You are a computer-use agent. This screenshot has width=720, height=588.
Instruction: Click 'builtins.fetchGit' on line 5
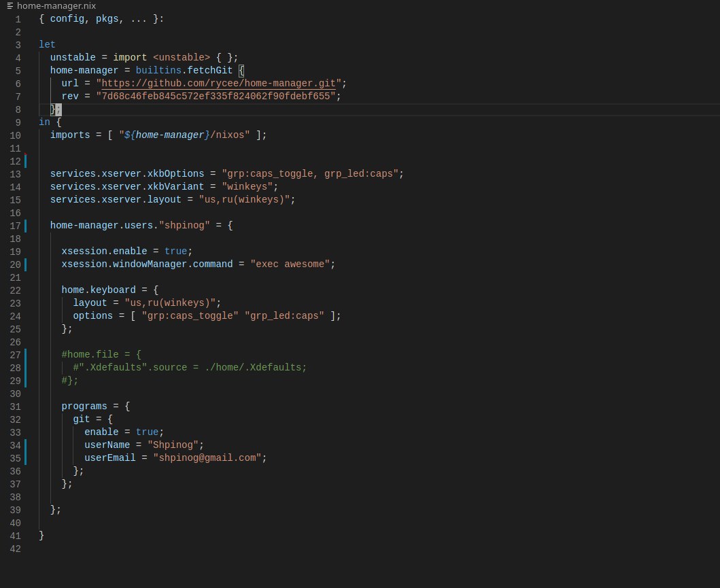click(x=184, y=70)
